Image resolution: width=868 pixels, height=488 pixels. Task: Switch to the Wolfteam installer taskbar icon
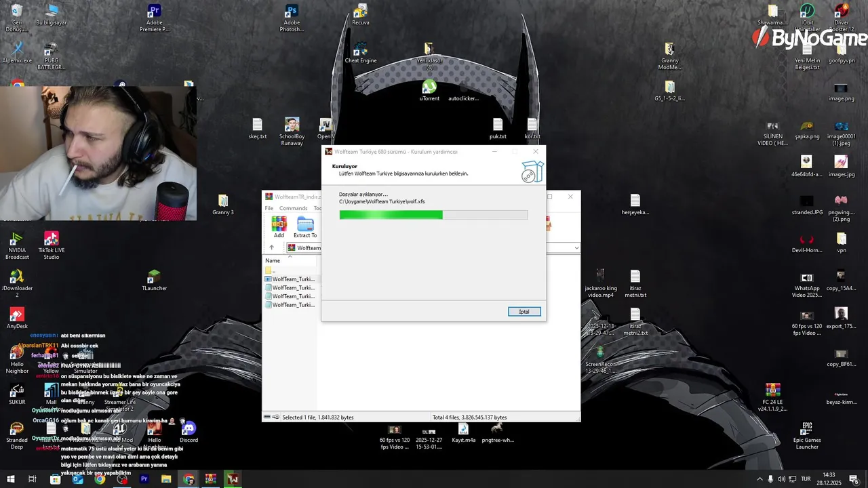(x=233, y=479)
